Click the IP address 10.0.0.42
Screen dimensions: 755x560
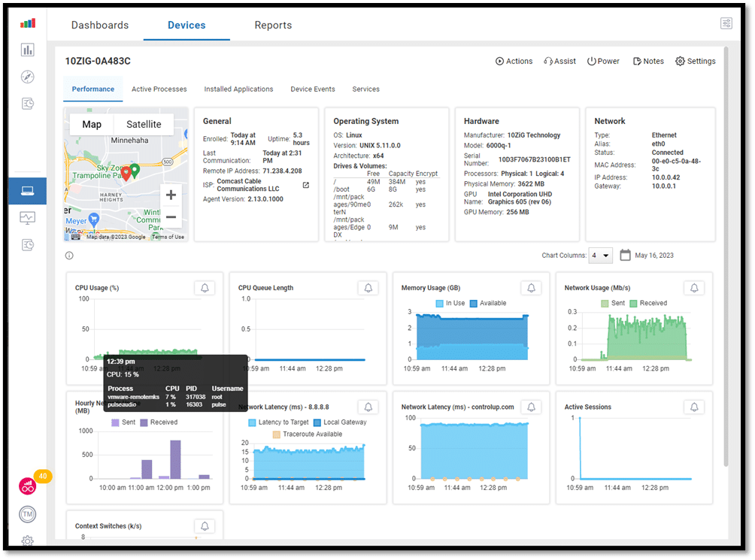click(666, 177)
